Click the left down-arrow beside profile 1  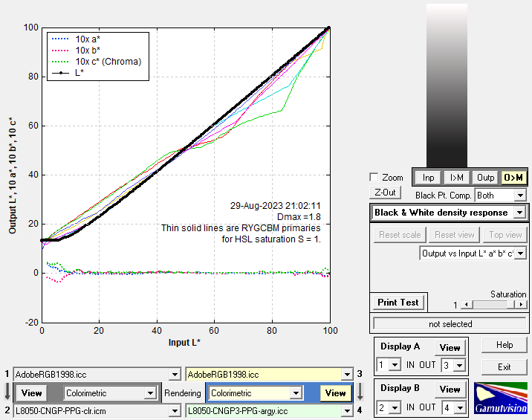7,392
